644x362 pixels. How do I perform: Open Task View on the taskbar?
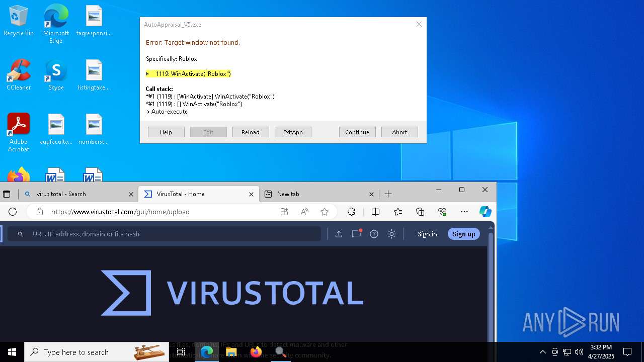point(181,352)
